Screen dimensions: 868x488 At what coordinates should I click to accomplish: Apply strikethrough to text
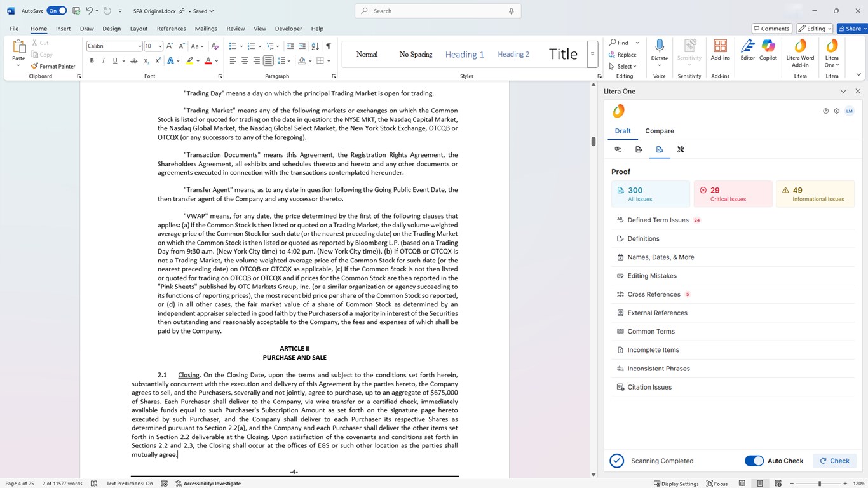tap(133, 61)
